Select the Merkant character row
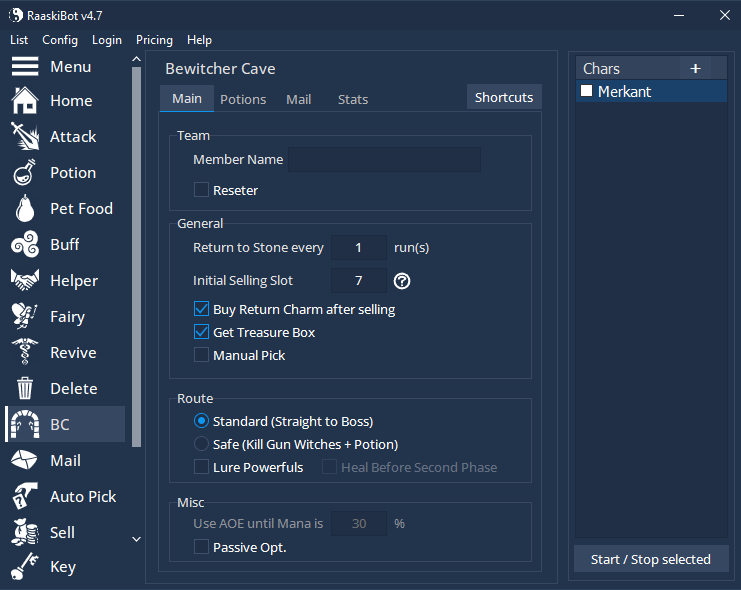 [x=651, y=91]
